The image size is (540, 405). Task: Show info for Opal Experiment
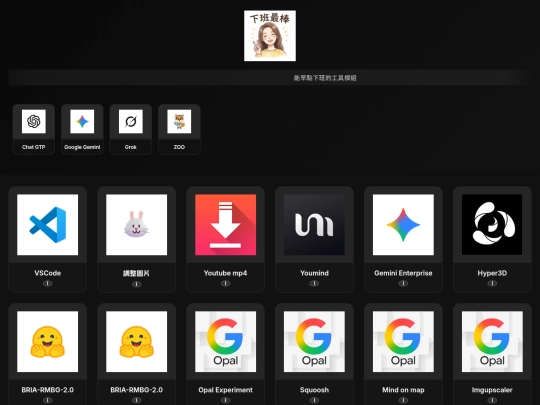(225, 400)
